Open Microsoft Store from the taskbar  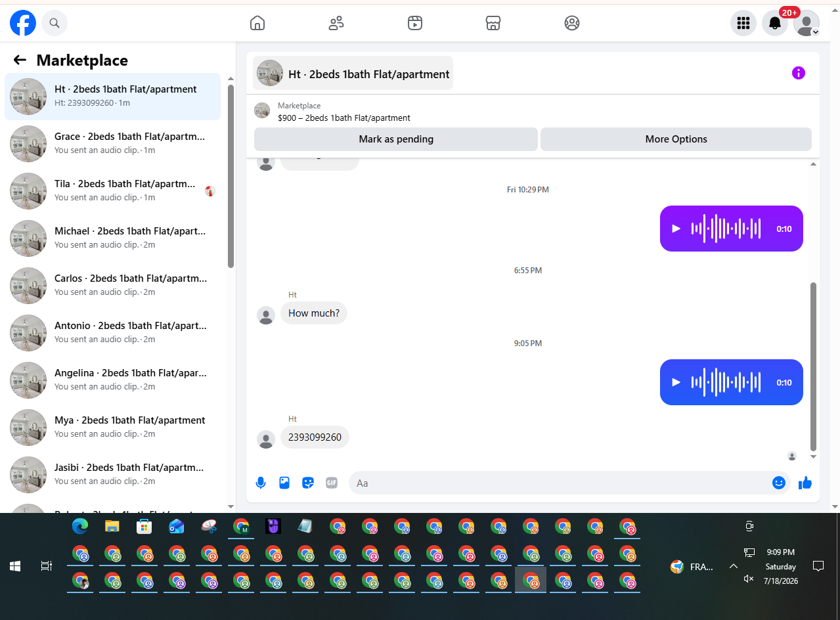(x=144, y=526)
